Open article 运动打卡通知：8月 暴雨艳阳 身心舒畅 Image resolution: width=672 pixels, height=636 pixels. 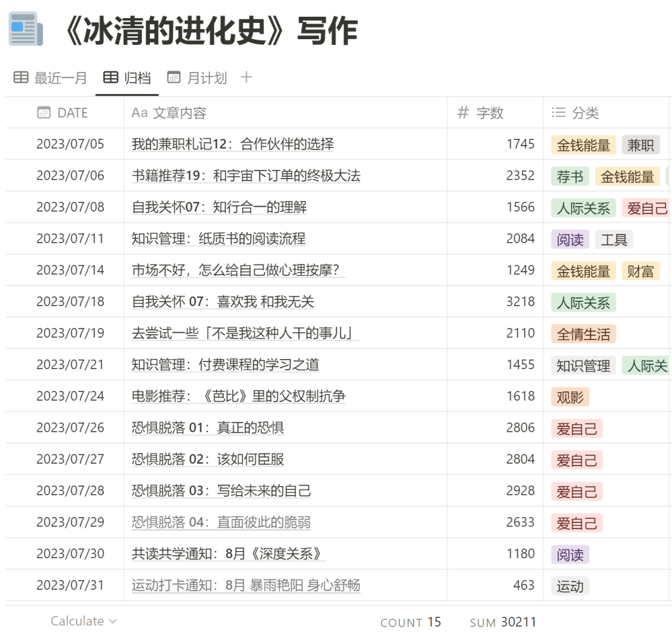246,585
